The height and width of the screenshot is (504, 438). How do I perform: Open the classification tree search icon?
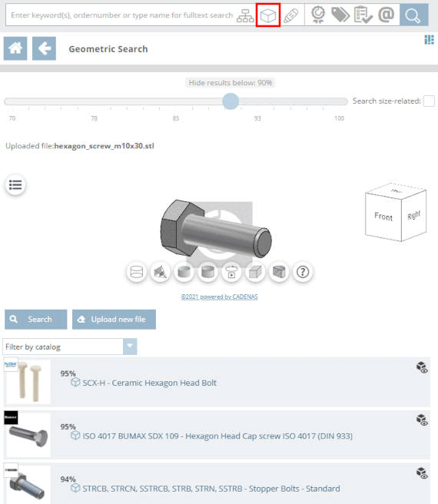(245, 15)
